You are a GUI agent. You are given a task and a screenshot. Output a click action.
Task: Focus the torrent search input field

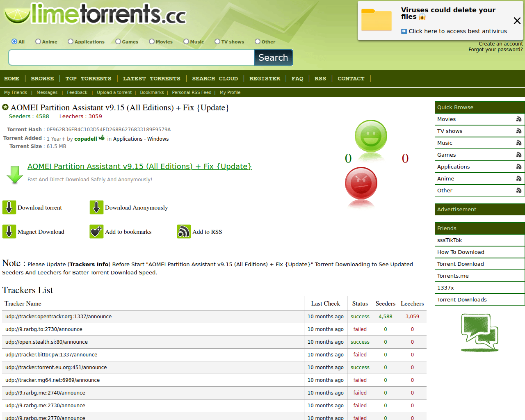click(x=131, y=57)
